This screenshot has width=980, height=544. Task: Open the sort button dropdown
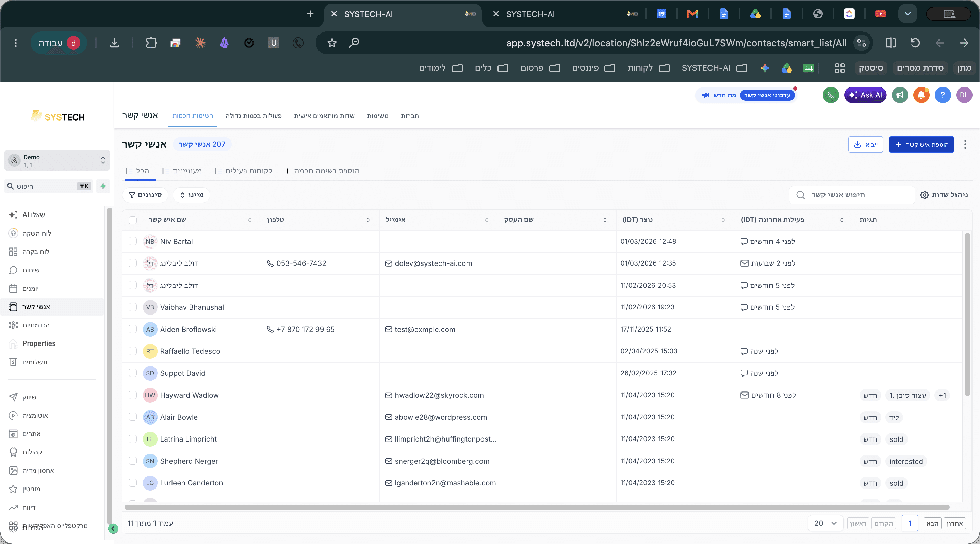point(191,195)
